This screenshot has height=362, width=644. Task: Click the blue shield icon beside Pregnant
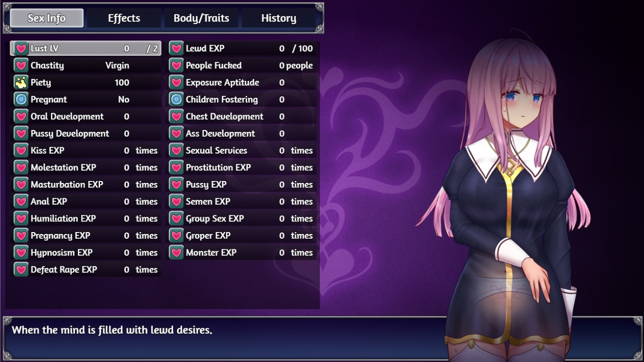pos(21,100)
